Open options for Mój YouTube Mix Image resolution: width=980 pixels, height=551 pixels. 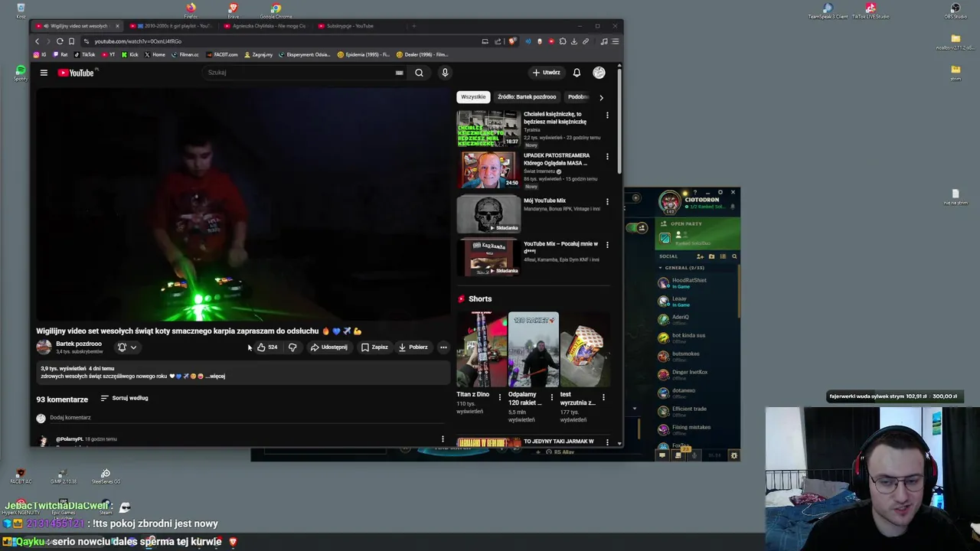[607, 202]
